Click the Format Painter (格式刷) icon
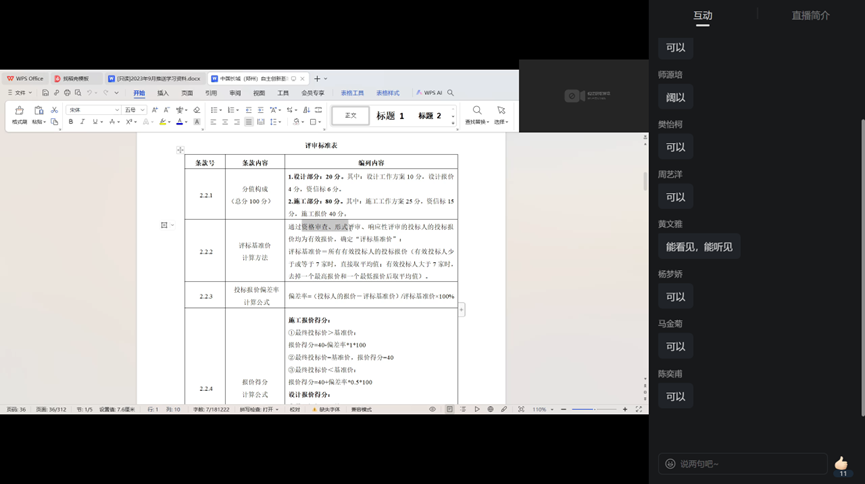The height and width of the screenshot is (484, 865). pyautogui.click(x=19, y=112)
